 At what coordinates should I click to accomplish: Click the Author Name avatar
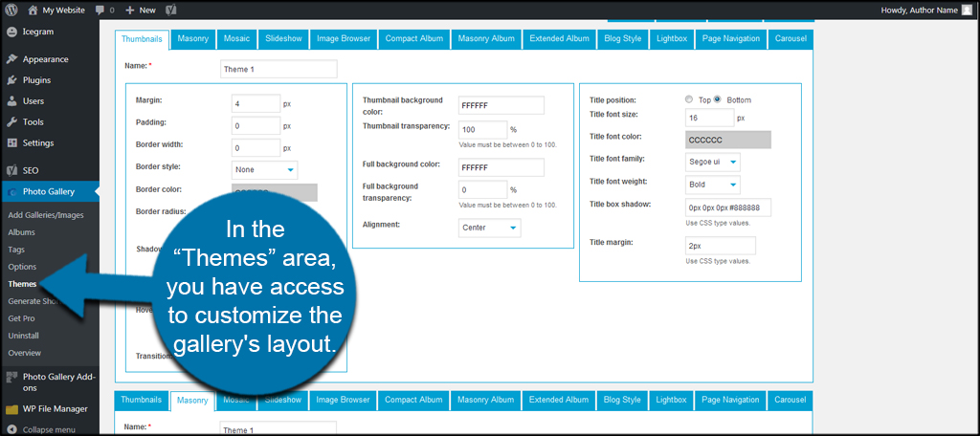pyautogui.click(x=967, y=10)
